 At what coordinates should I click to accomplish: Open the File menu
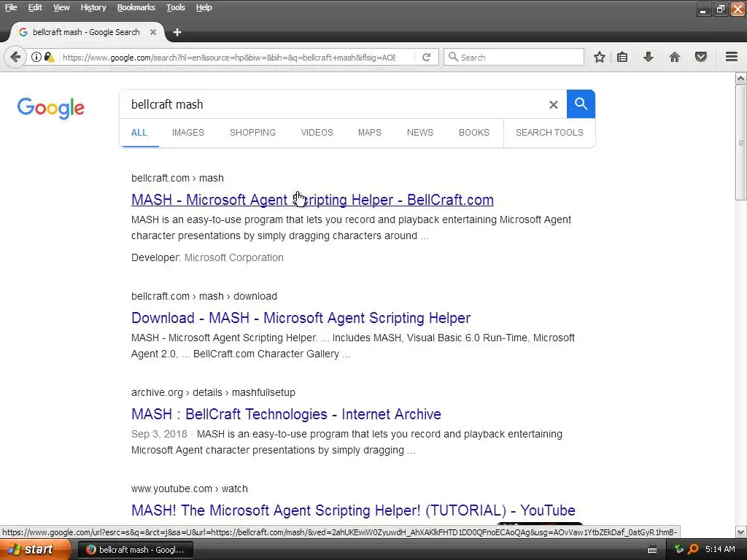pos(11,7)
